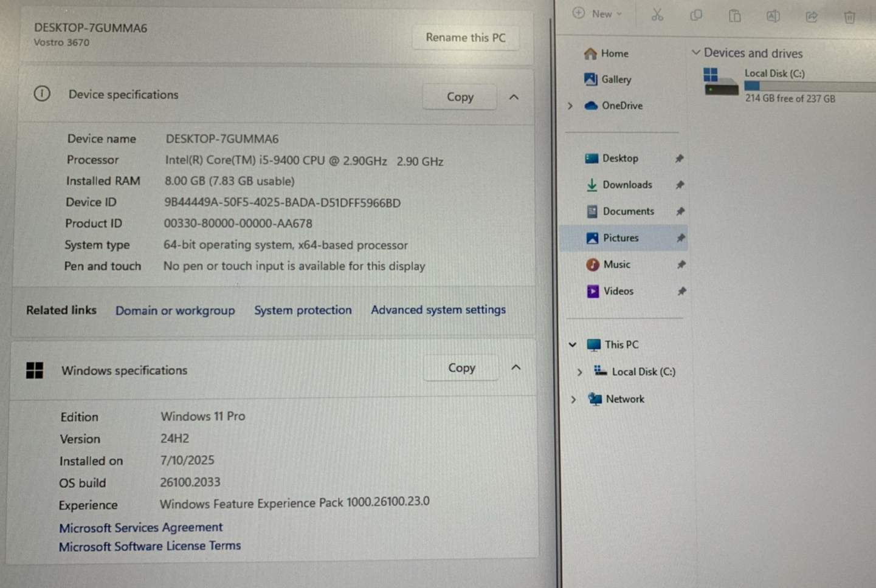Click the 214 GB free of 237 GB text
Image resolution: width=876 pixels, height=588 pixels.
(790, 98)
